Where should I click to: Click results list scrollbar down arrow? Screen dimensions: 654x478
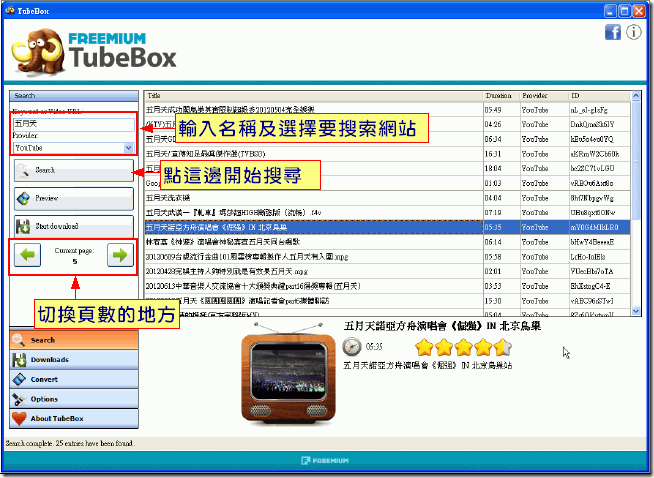click(636, 311)
